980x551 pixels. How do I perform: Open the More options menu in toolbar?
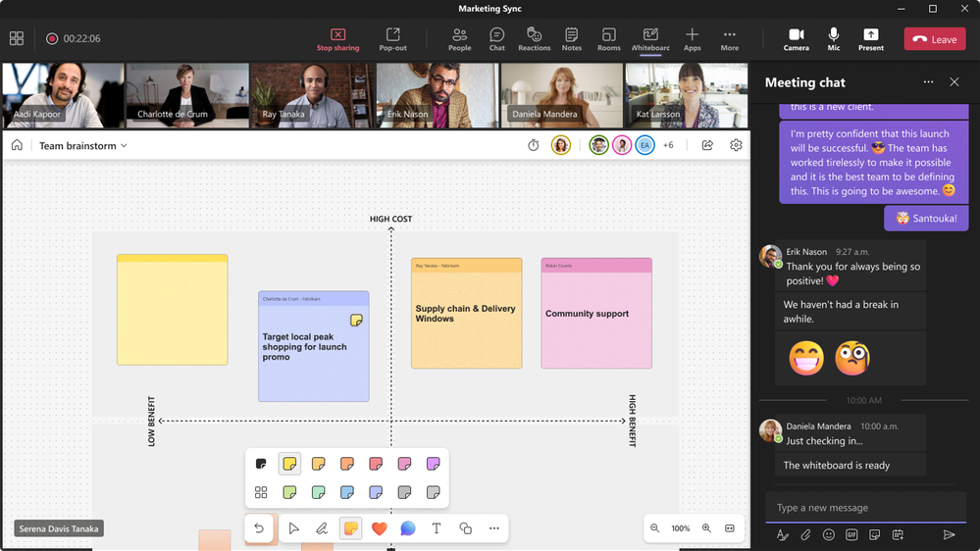[x=730, y=39]
